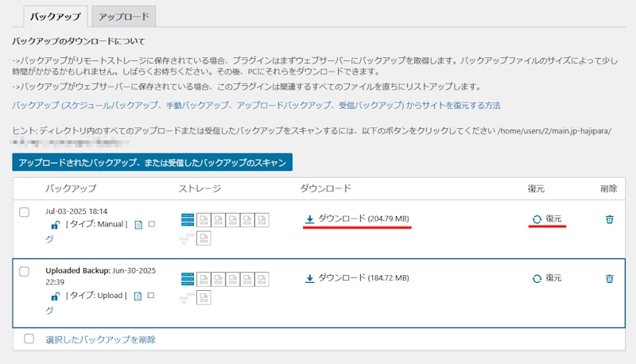Open the site restore instructions link

coord(256,105)
